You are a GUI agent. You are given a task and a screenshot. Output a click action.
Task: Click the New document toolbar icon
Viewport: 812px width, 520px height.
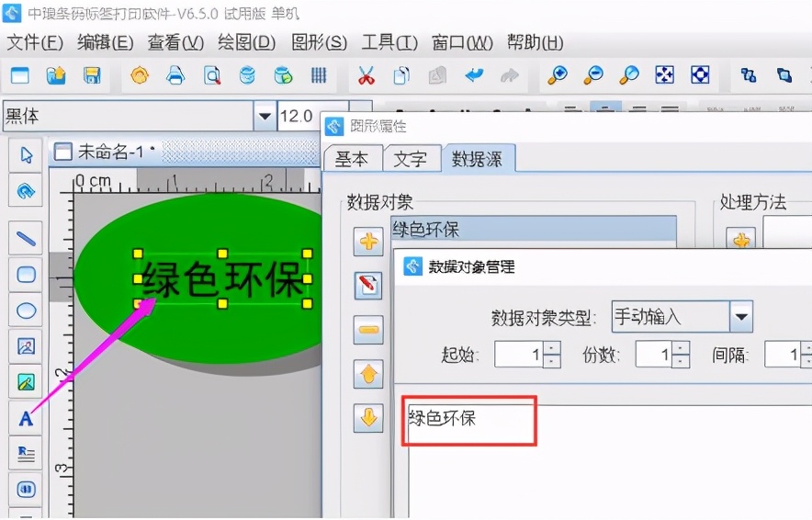(19, 75)
